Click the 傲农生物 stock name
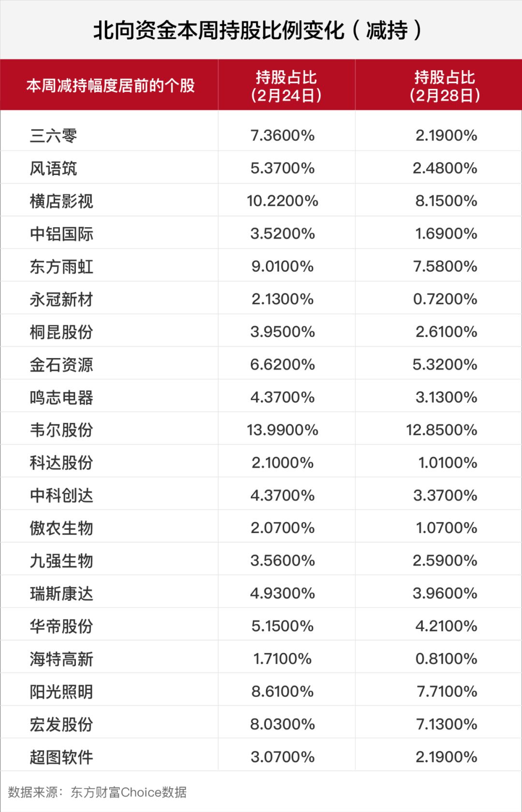The width and height of the screenshot is (522, 812). pyautogui.click(x=61, y=528)
